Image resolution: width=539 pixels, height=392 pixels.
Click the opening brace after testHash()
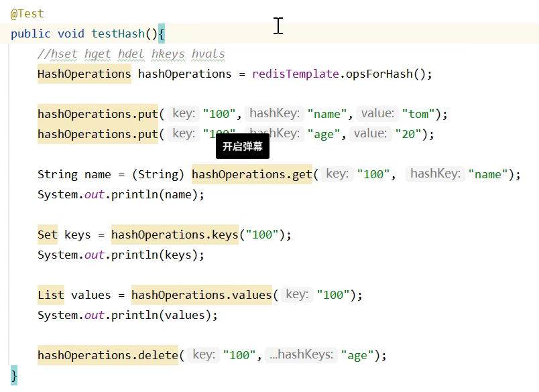(162, 34)
